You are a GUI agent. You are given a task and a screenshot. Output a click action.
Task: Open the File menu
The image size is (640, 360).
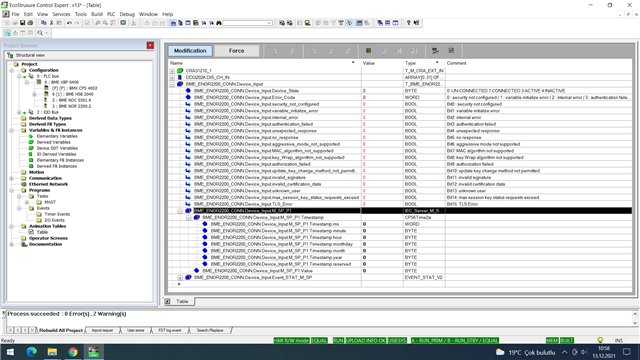[x=15, y=14]
